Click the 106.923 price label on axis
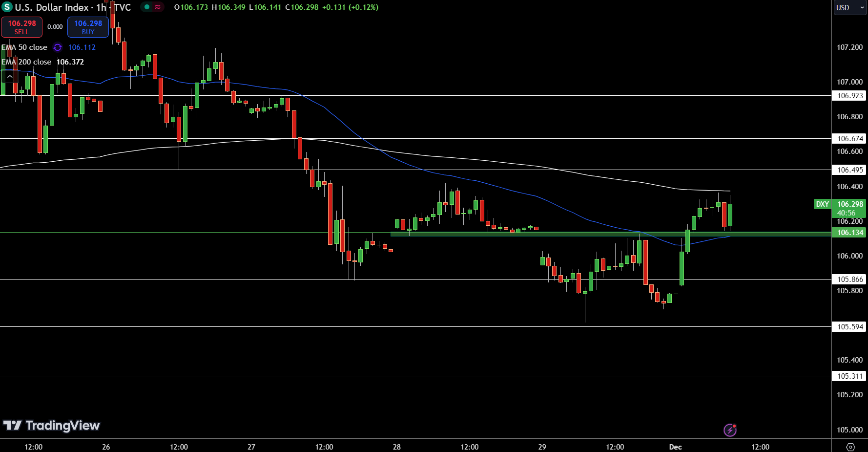Viewport: 868px width, 452px height. [x=849, y=96]
